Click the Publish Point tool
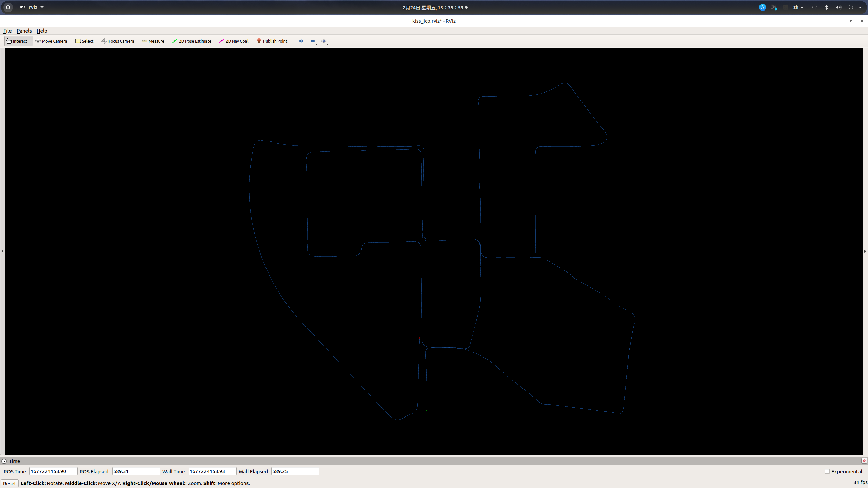The height and width of the screenshot is (488, 868). pyautogui.click(x=272, y=41)
